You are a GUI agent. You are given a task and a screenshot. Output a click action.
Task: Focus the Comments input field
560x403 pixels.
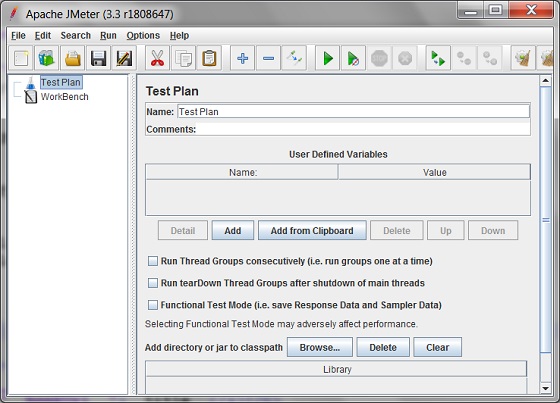363,129
